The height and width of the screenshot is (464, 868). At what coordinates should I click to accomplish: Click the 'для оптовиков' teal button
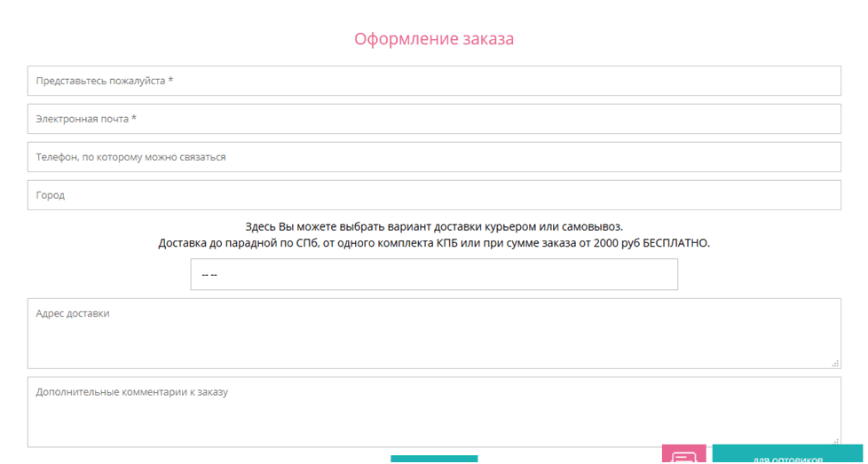787,454
